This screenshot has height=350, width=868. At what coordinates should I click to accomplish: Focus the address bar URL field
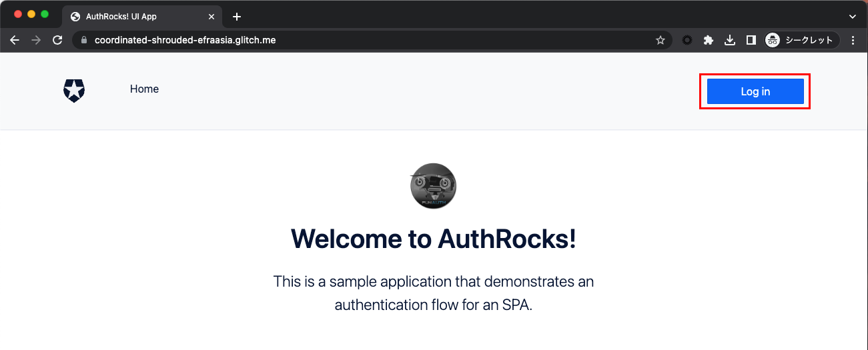[x=367, y=40]
